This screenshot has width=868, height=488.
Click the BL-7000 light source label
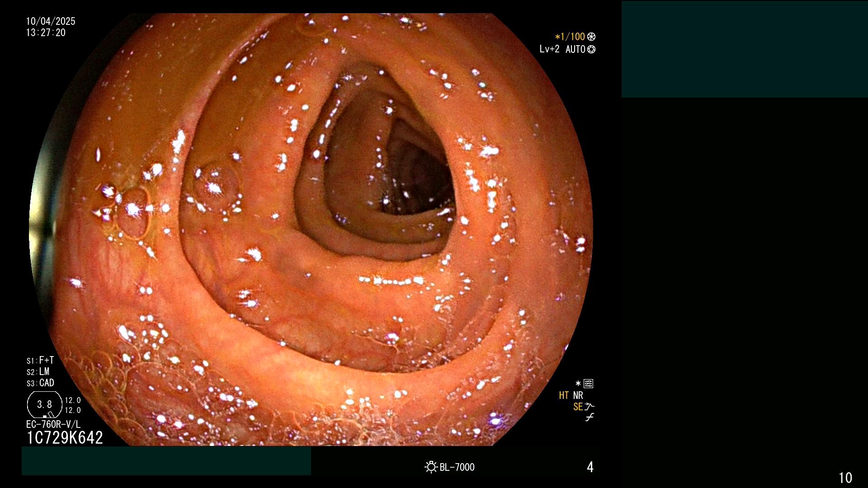[457, 467]
